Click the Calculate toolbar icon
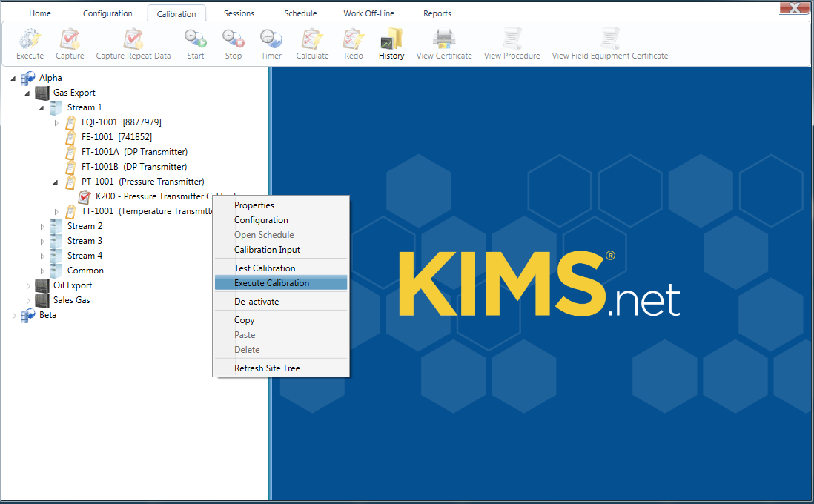This screenshot has height=504, width=814. (x=312, y=39)
